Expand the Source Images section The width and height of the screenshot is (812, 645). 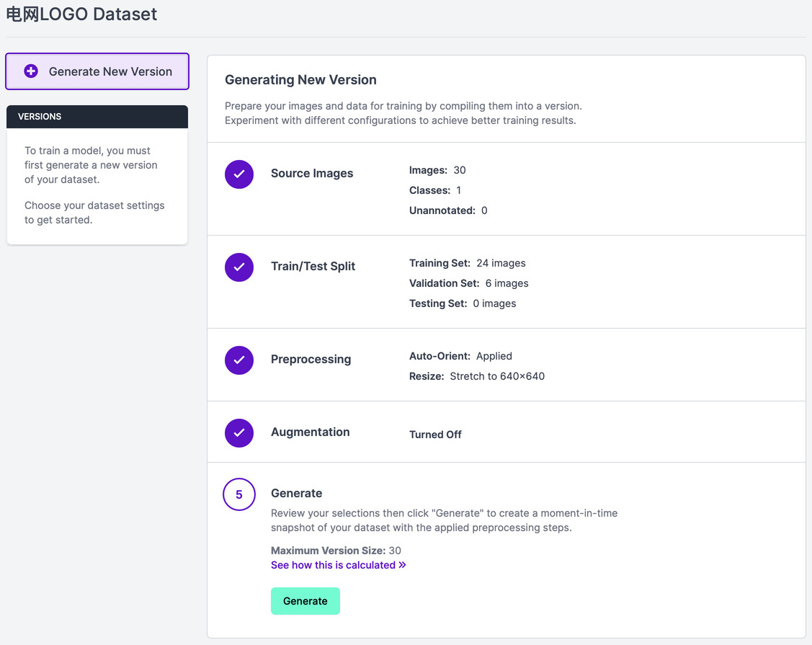312,174
